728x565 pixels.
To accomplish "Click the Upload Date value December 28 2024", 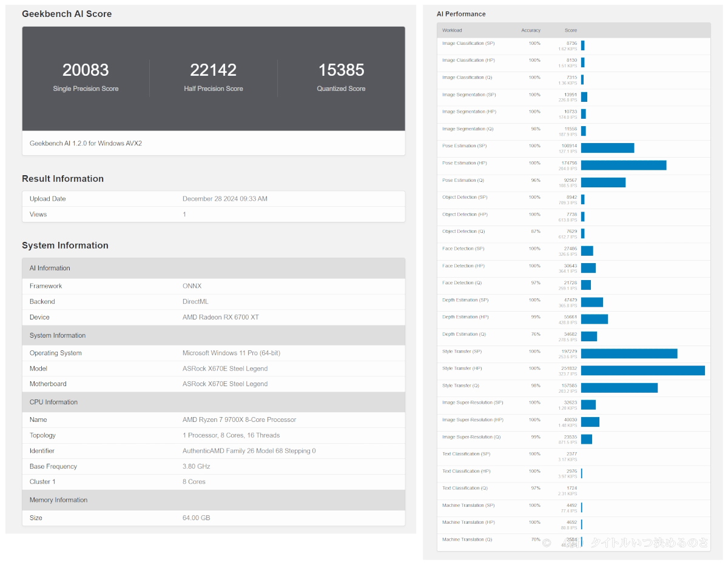I will point(225,199).
